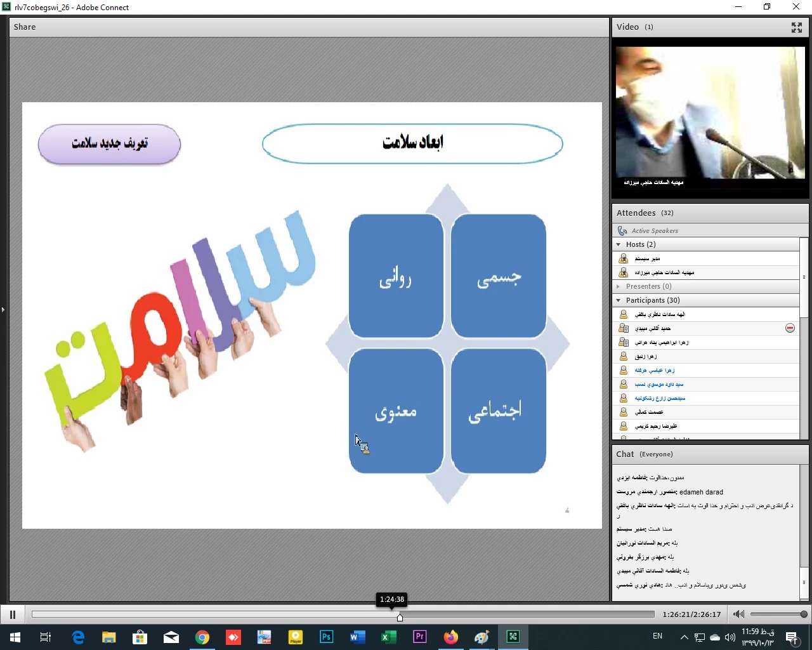Open Photoshop from the taskbar
This screenshot has height=650, width=812.
tap(326, 637)
